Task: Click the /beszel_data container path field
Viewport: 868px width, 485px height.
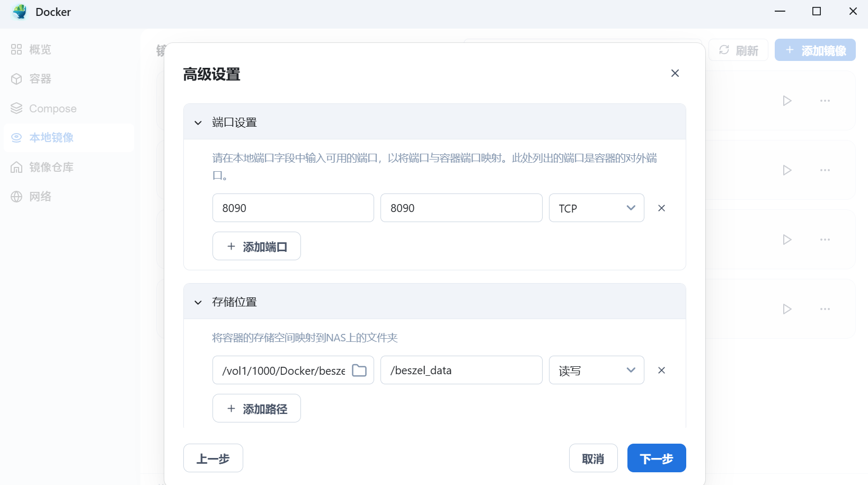Action: coord(461,371)
